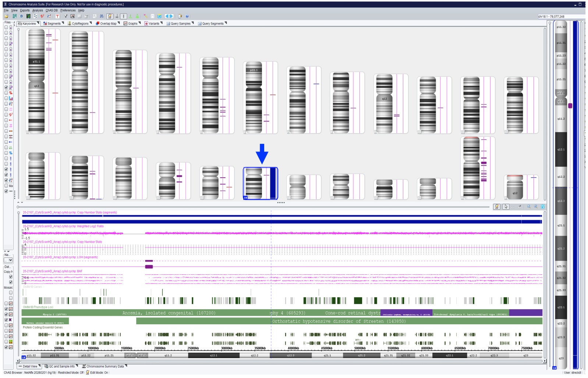This screenshot has width=588, height=378.
Task: Open the funnel filter toolbar icon
Action: coord(66,16)
